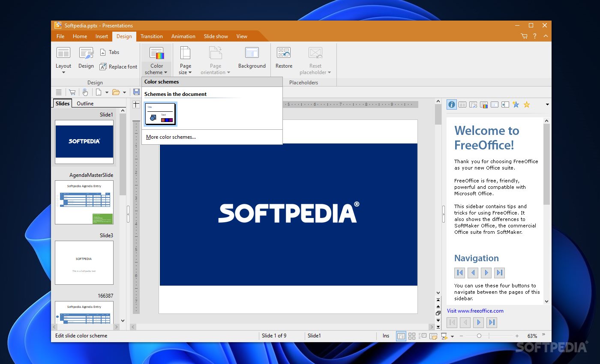Open the Open-file dropdown arrow
Image resolution: width=600 pixels, height=364 pixels.
coord(124,92)
